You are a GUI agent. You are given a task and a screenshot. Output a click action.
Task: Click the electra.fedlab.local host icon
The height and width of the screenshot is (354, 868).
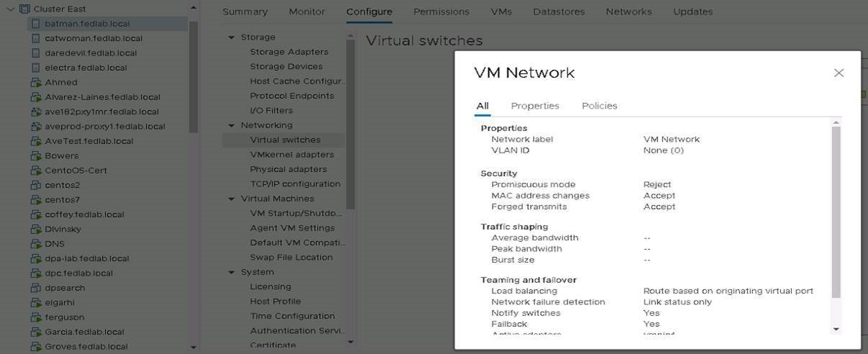(x=36, y=68)
